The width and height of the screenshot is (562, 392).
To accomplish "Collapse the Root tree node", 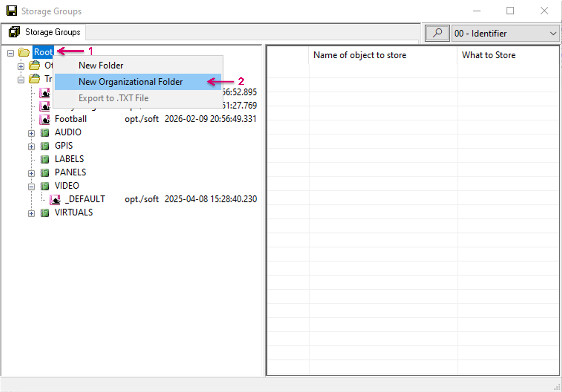I will [x=11, y=53].
